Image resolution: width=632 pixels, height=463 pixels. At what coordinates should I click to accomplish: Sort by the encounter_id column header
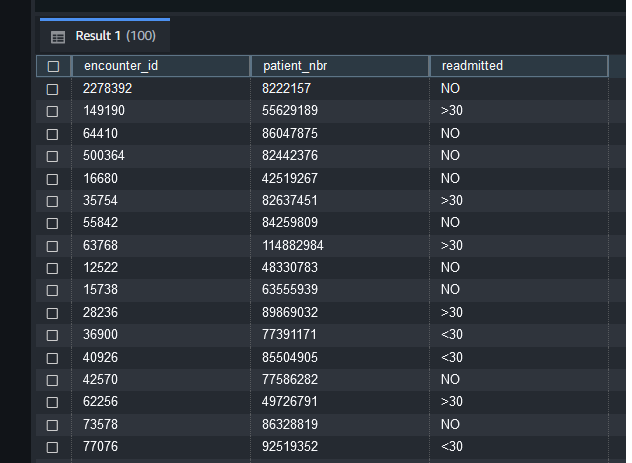pyautogui.click(x=161, y=66)
